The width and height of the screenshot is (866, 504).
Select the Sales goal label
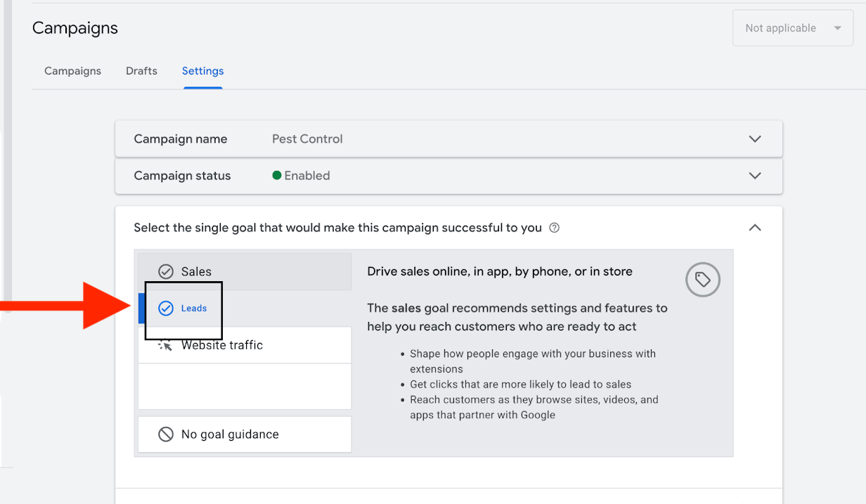coord(196,271)
